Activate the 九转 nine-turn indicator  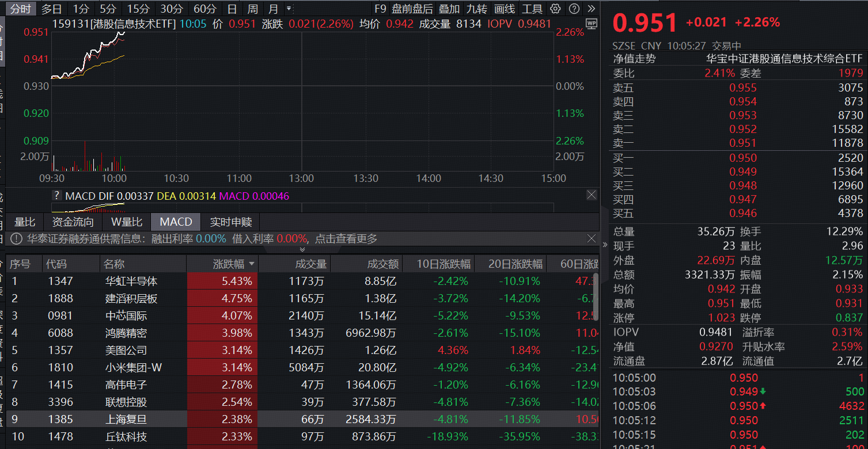point(476,9)
